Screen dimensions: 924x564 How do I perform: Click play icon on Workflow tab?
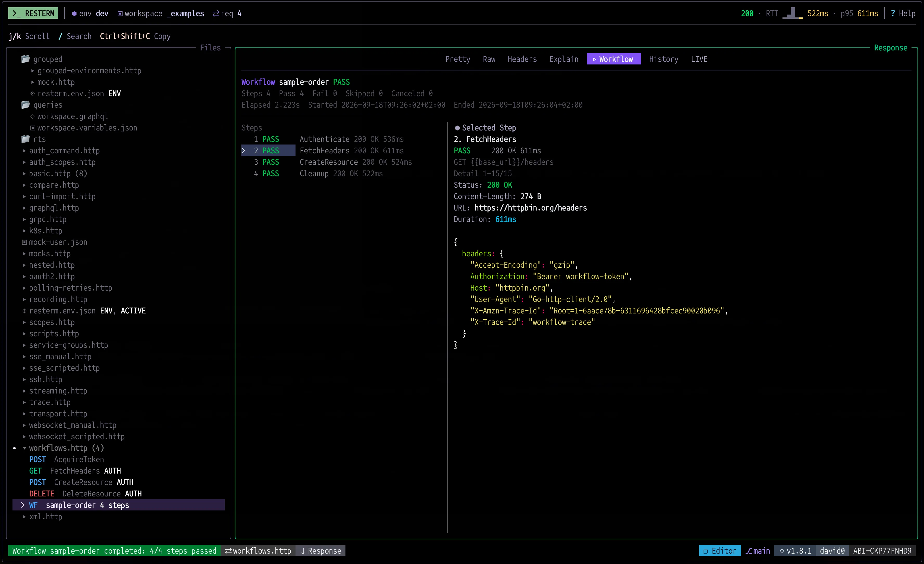[x=594, y=59]
